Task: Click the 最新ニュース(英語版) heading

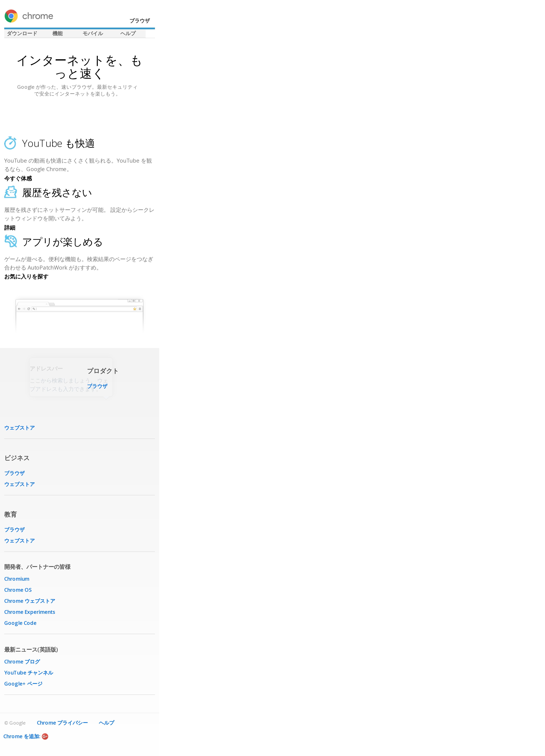Action: point(31,649)
